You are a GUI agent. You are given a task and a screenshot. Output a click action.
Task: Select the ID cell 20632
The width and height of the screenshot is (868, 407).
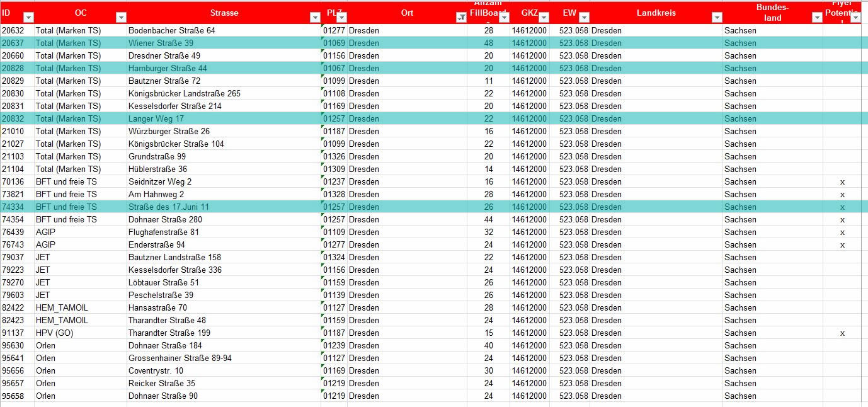tap(17, 30)
